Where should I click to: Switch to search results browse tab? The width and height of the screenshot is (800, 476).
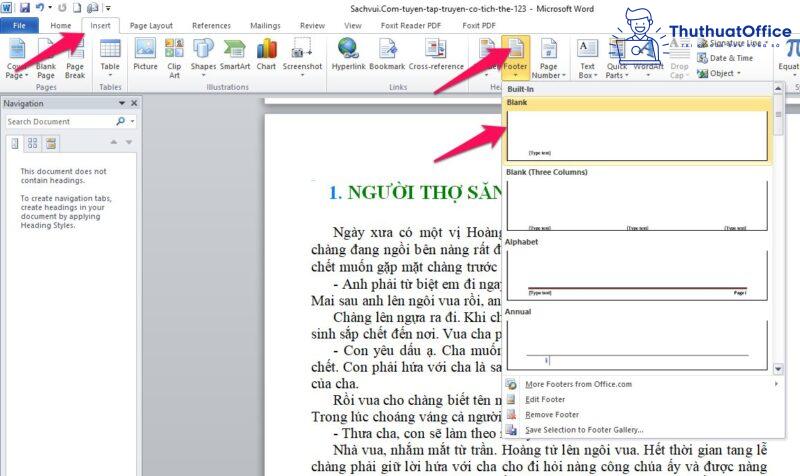[51, 143]
